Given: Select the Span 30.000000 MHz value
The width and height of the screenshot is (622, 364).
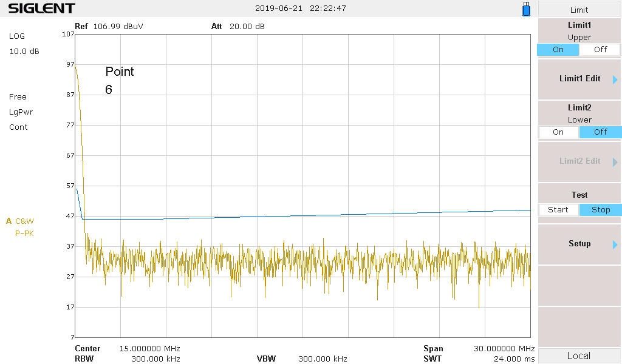Looking at the screenshot, I should pyautogui.click(x=504, y=349).
